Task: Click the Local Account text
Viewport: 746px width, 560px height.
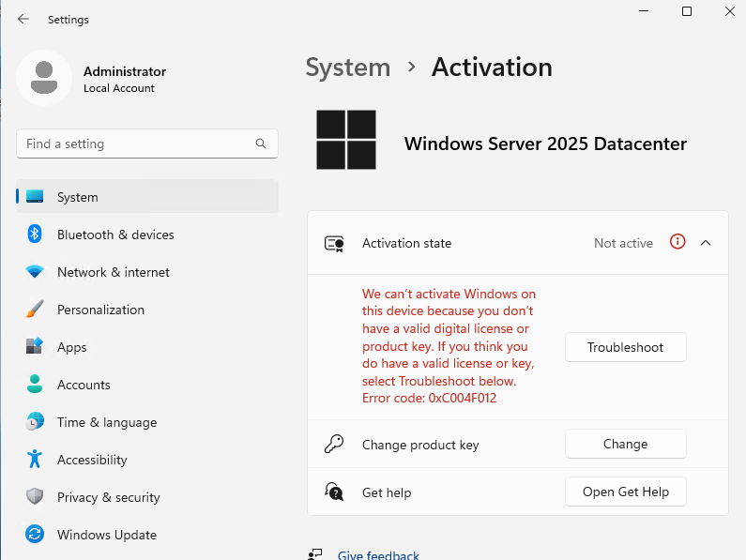Action: [119, 88]
